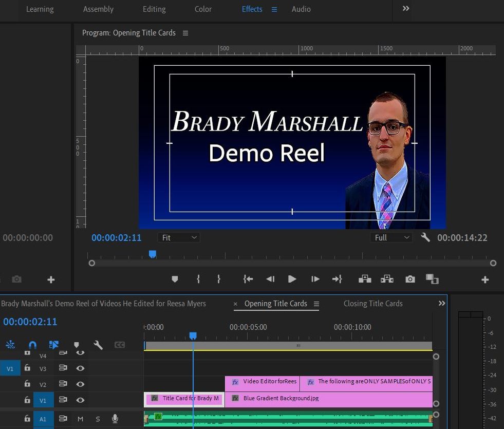Add marker from timeline toolbar
Viewport: 504px width, 429px height.
tap(77, 345)
